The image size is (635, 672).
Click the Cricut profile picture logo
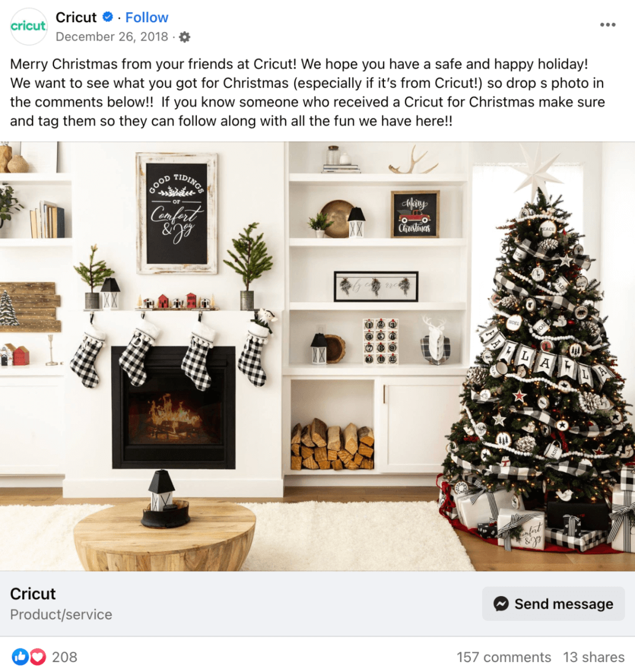point(28,26)
